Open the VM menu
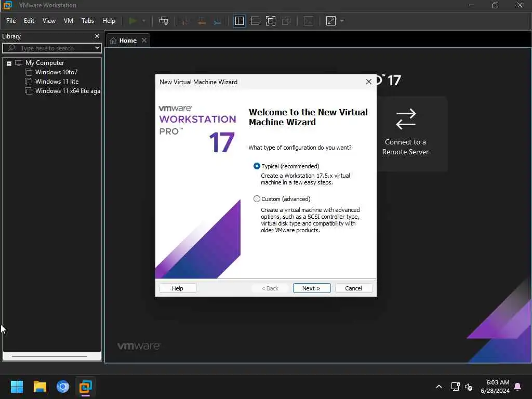532x399 pixels. click(69, 21)
